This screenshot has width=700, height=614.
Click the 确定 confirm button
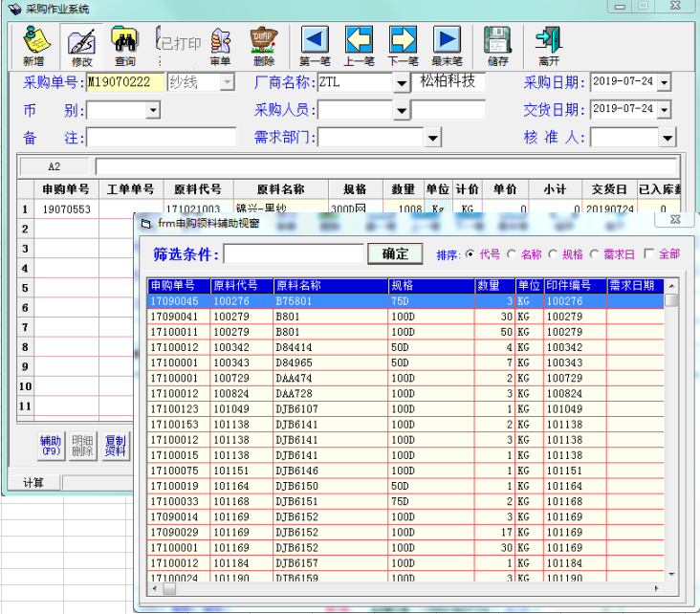click(x=395, y=253)
